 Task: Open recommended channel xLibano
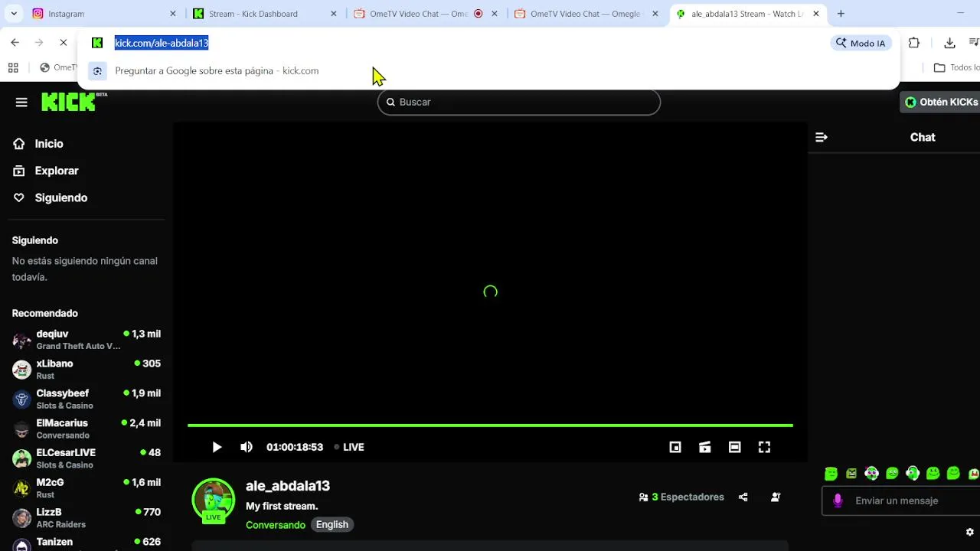(x=87, y=370)
